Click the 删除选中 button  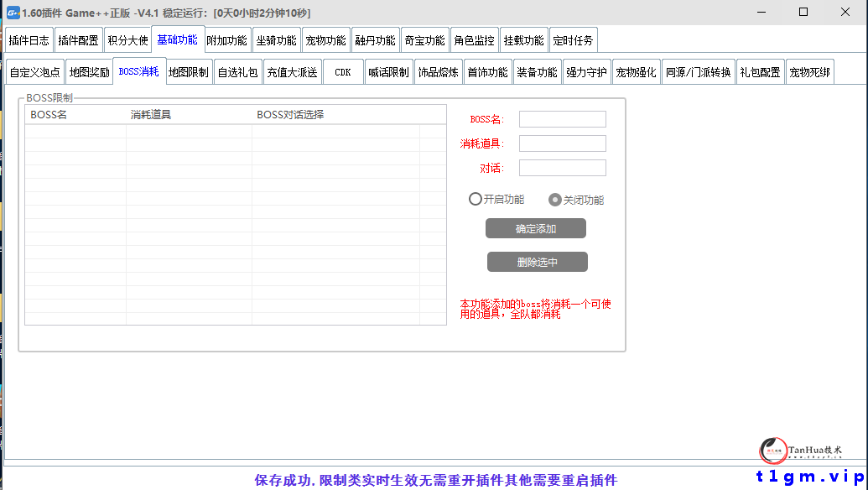(x=536, y=261)
